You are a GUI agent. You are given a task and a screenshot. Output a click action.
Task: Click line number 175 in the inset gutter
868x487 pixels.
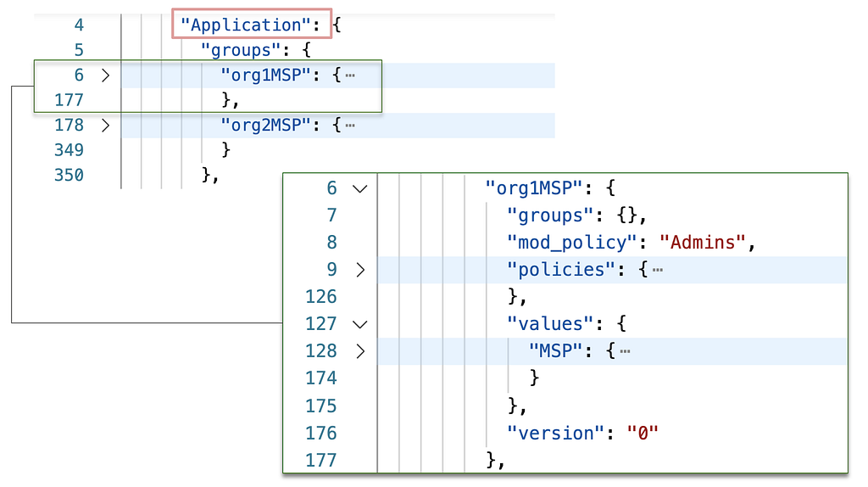point(321,406)
